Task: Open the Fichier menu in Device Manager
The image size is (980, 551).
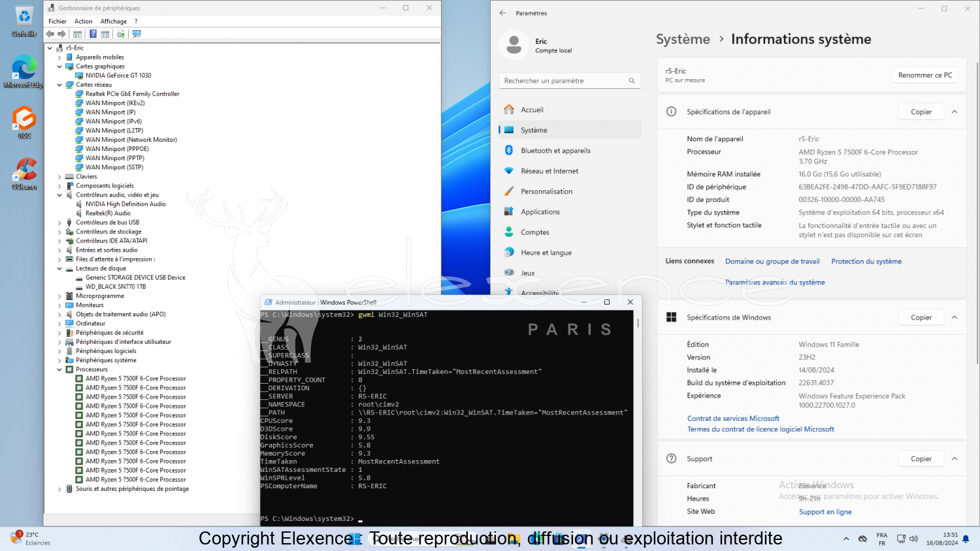Action: click(x=57, y=22)
